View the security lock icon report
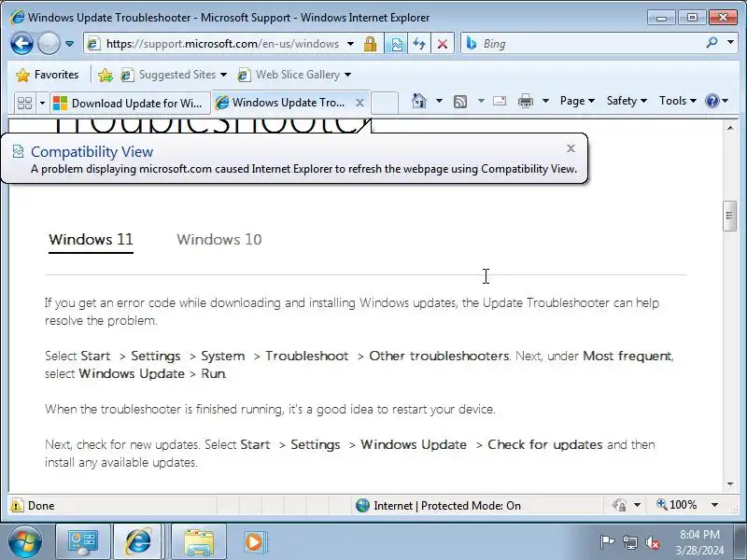Image resolution: width=747 pixels, height=560 pixels. [370, 44]
